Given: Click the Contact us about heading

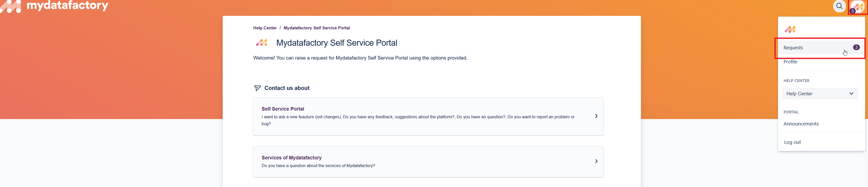Looking at the screenshot, I should [x=287, y=88].
